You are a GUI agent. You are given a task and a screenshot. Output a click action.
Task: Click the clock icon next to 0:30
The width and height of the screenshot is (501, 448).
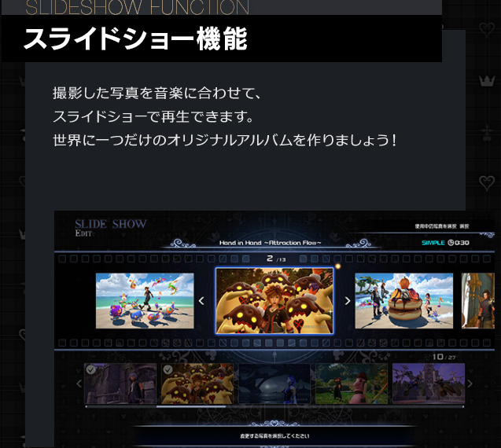(451, 243)
